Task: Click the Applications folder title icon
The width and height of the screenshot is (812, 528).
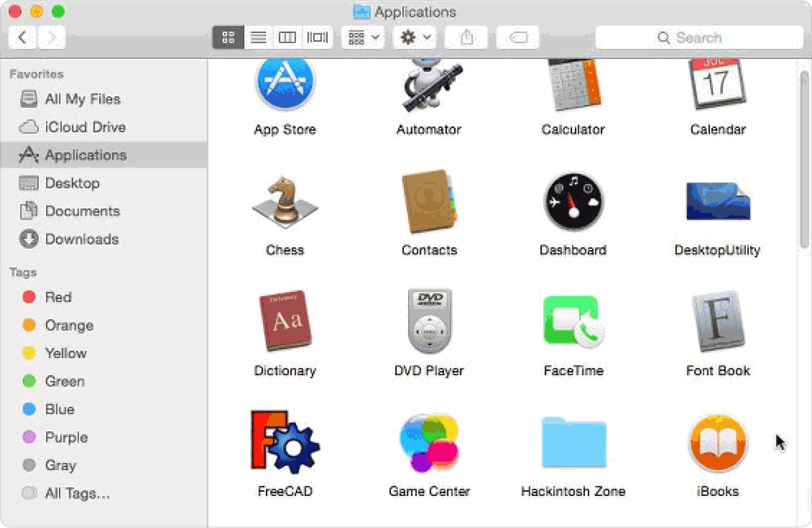Action: click(x=361, y=11)
